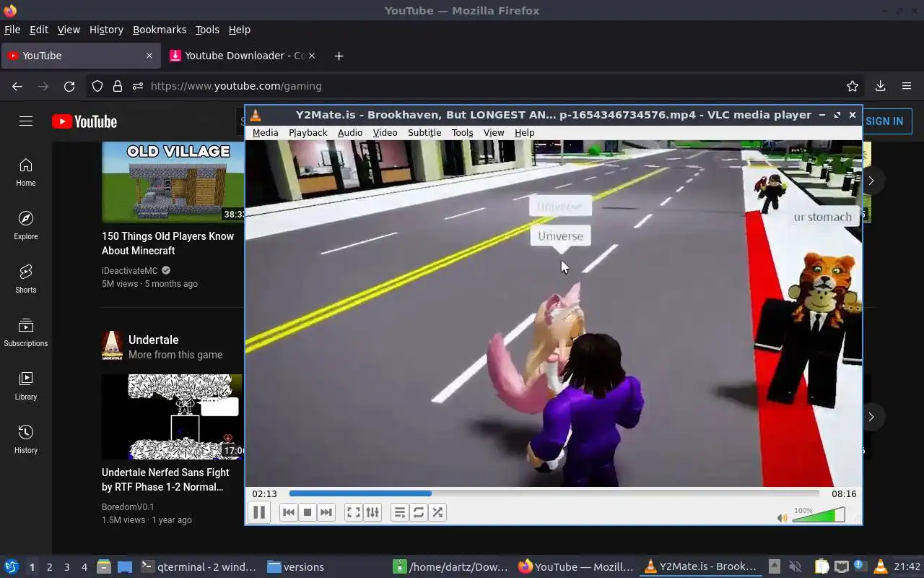Click the elapsed time 02:13 label
The height and width of the screenshot is (578, 924).
pos(264,494)
